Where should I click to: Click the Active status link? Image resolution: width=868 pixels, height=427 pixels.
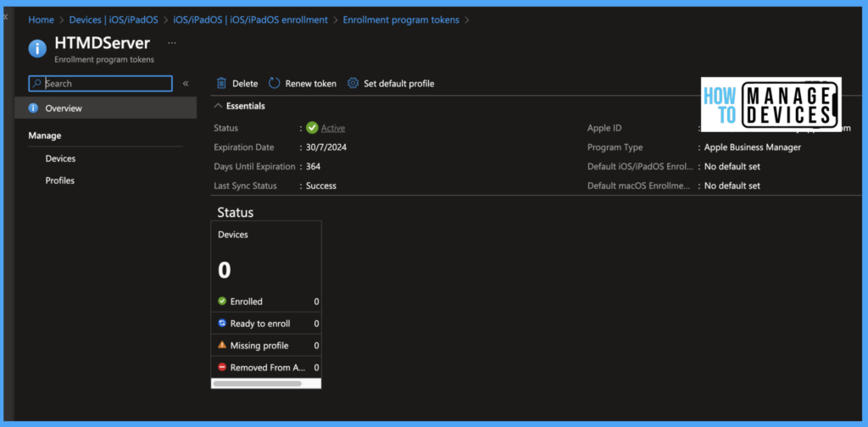point(332,128)
